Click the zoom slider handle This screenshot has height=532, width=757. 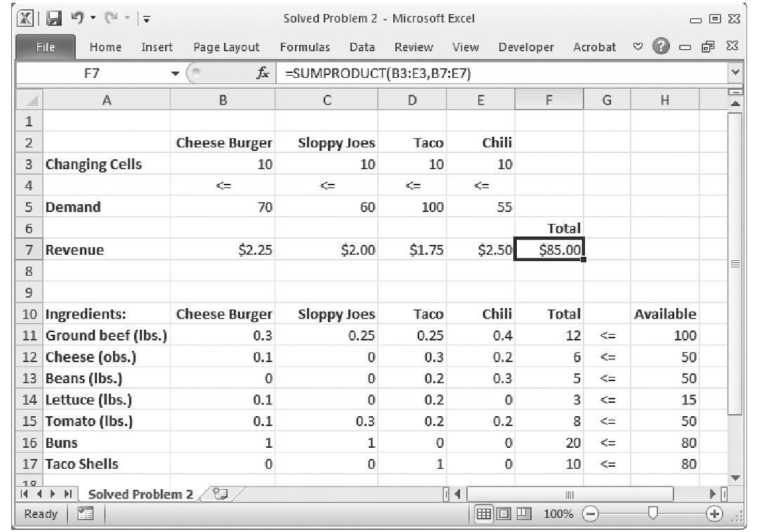point(653,513)
